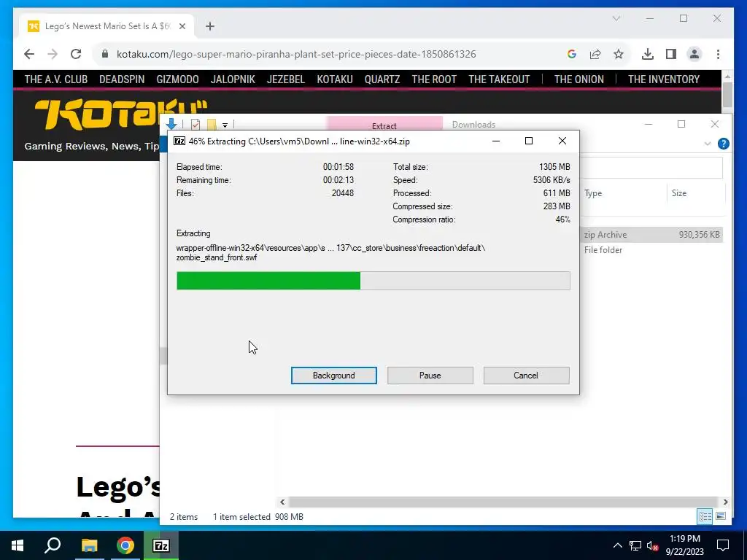Select the Lego's Newest Mario Set tab
Viewport: 747px width, 560px height.
[x=107, y=26]
